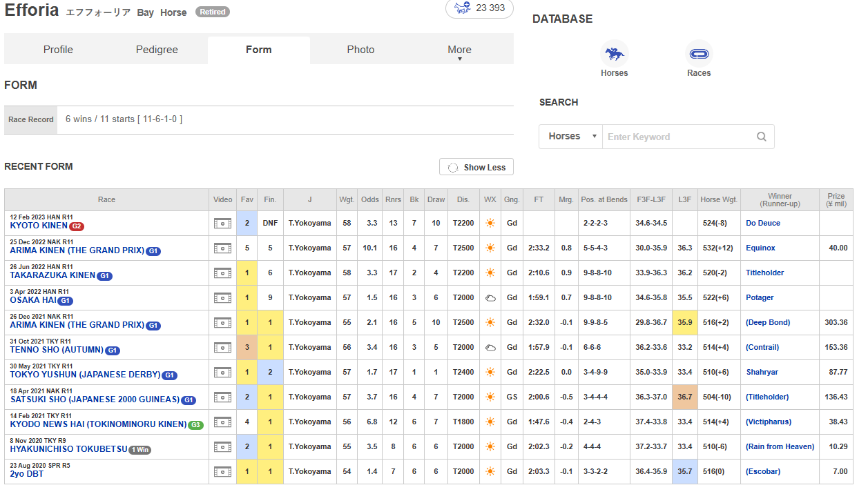
Task: Play video for Takarazuka Kinen race
Action: click(222, 273)
